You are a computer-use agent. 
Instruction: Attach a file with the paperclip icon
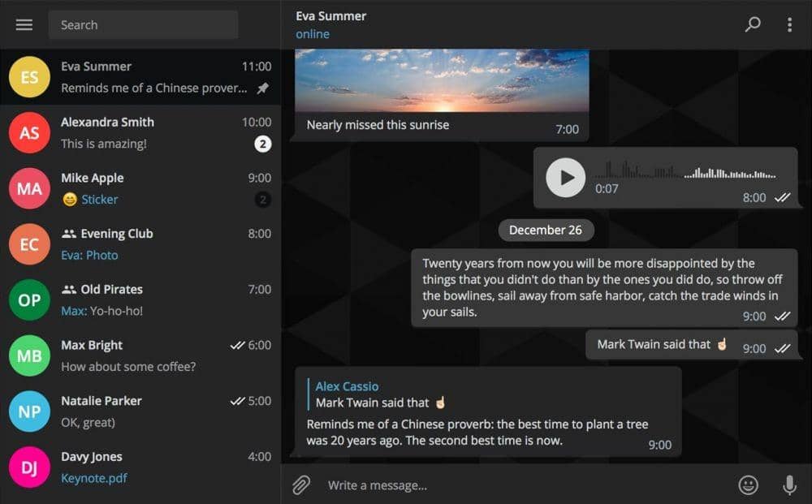pyautogui.click(x=300, y=485)
